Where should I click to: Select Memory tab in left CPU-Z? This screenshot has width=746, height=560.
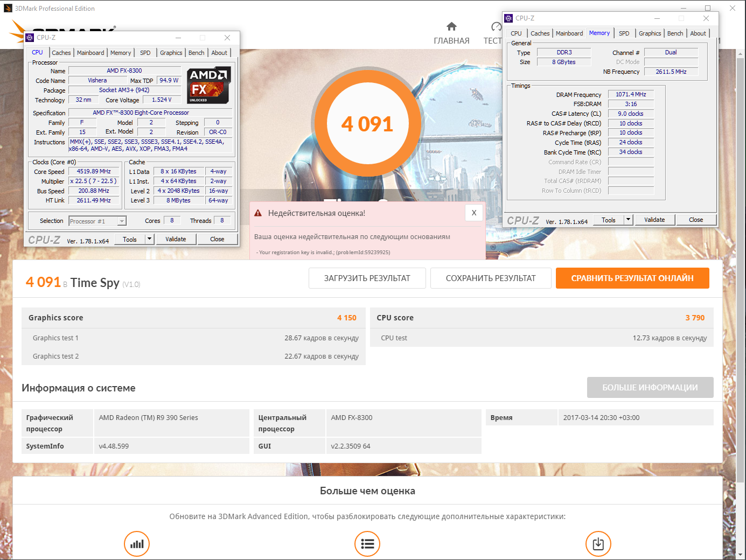(121, 53)
